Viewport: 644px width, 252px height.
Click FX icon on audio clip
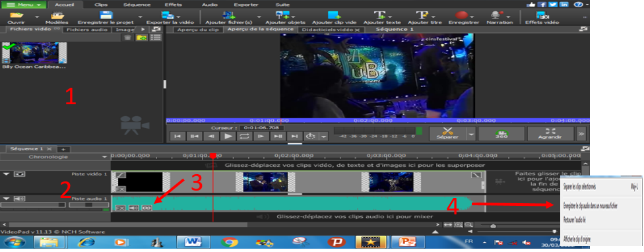tap(120, 208)
